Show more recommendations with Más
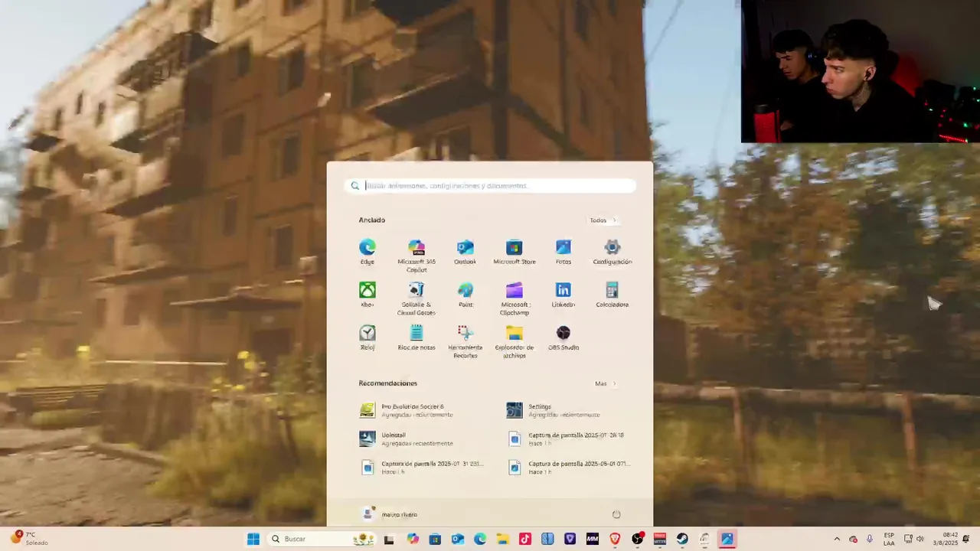Screen dimensions: 980x551 click(x=605, y=383)
